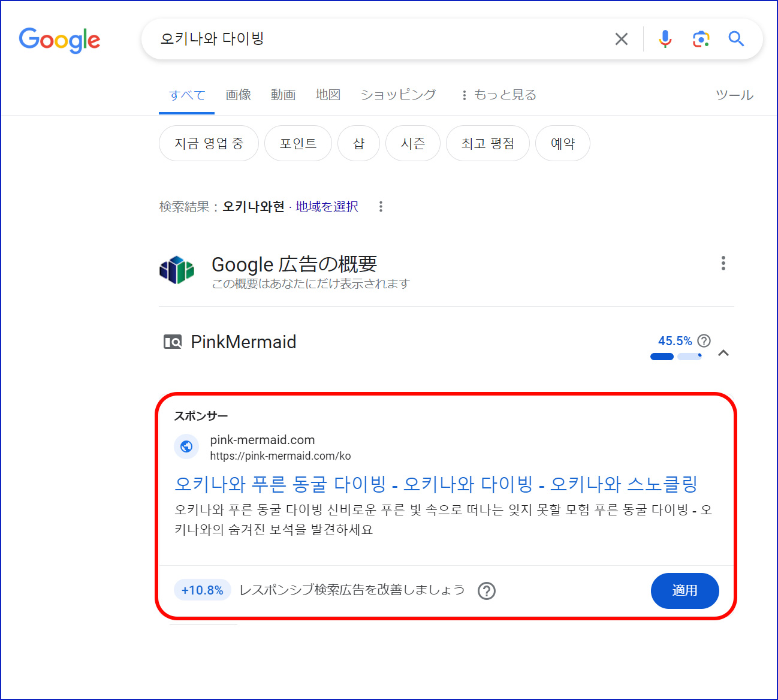Image resolution: width=778 pixels, height=700 pixels.
Task: Collapse the PinkMermaid ad section
Action: click(x=723, y=353)
